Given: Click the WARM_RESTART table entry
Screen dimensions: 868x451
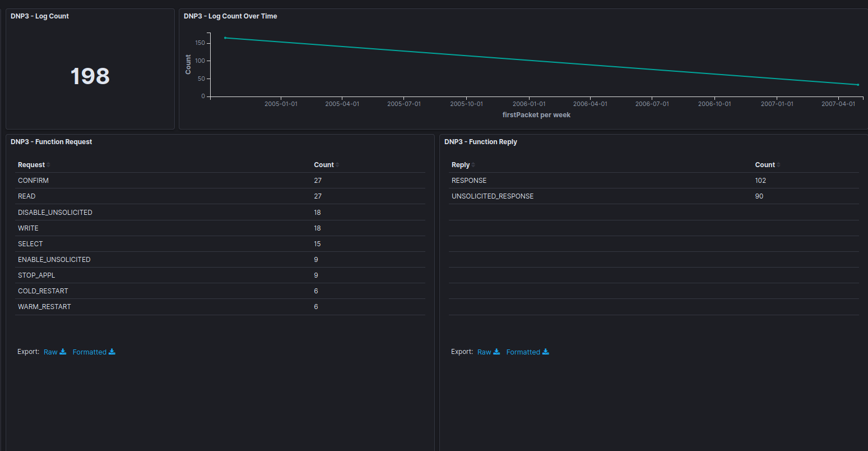Looking at the screenshot, I should [x=44, y=306].
